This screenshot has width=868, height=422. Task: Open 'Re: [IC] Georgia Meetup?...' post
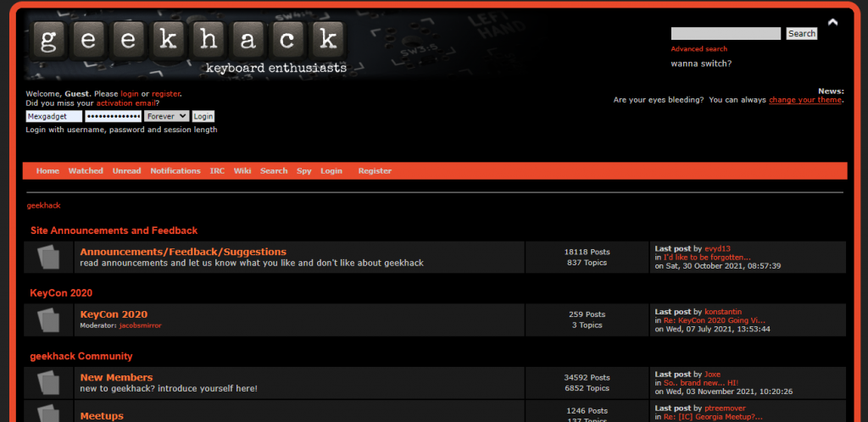[713, 417]
